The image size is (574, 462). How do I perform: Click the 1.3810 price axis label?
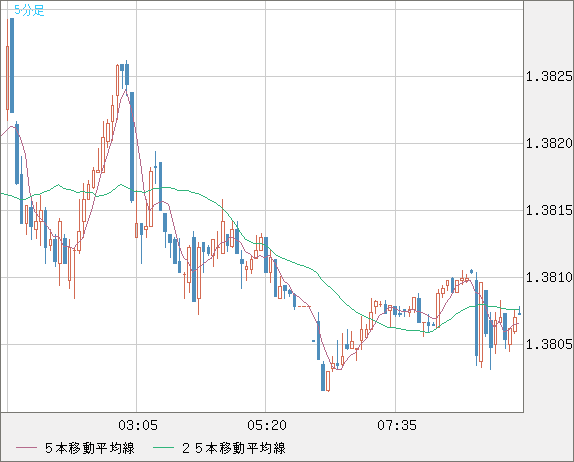point(549,277)
